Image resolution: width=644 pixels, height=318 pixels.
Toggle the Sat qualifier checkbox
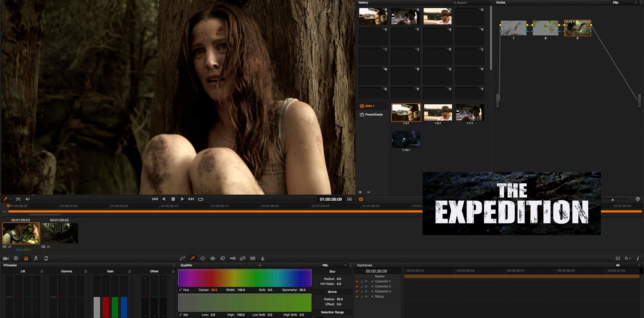tap(180, 314)
